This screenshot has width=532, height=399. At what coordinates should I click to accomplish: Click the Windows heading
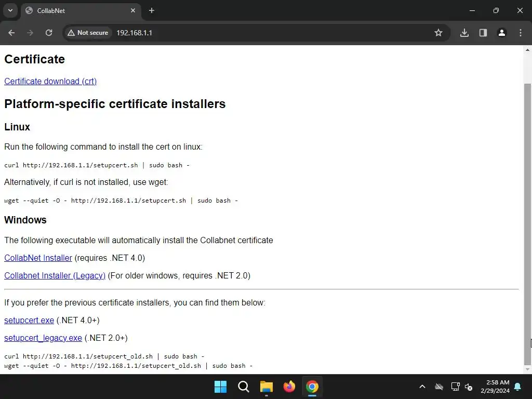pos(25,220)
